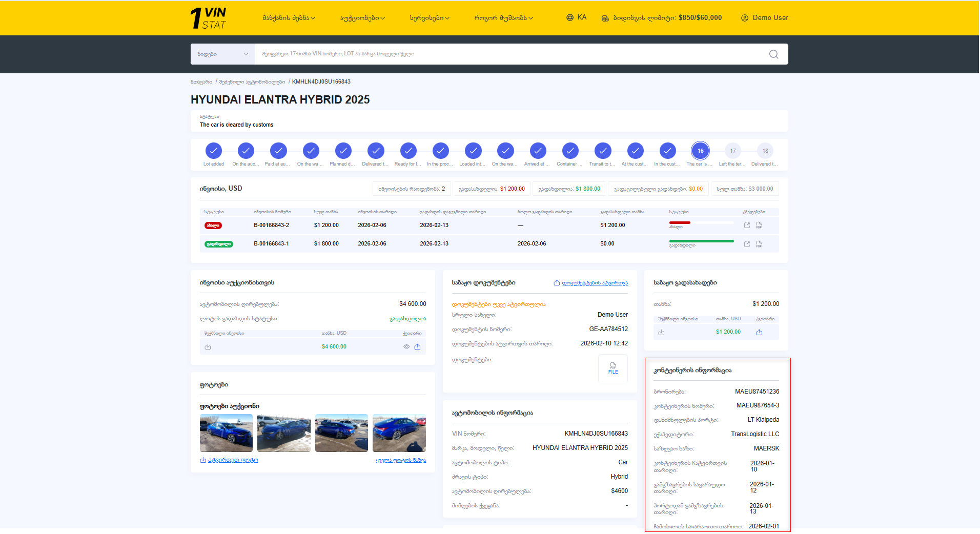Open Demo User account menu

(x=764, y=17)
